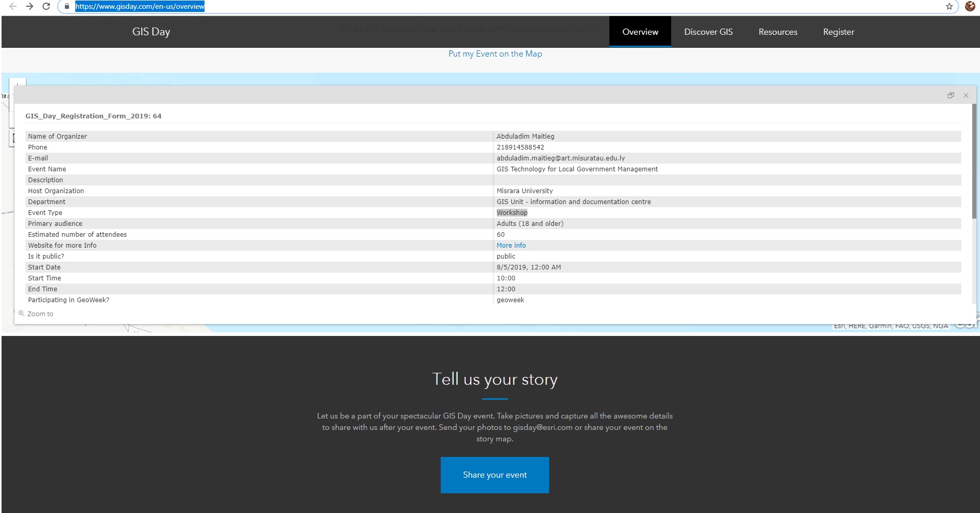Click the geoweek value

point(511,300)
